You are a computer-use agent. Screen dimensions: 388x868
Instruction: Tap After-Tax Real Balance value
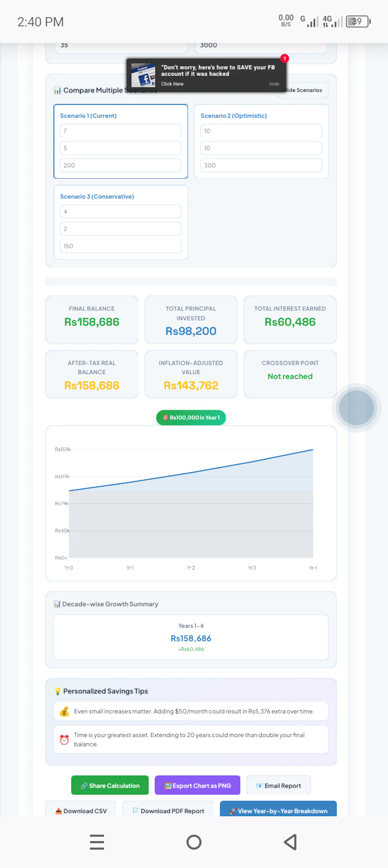(x=92, y=385)
